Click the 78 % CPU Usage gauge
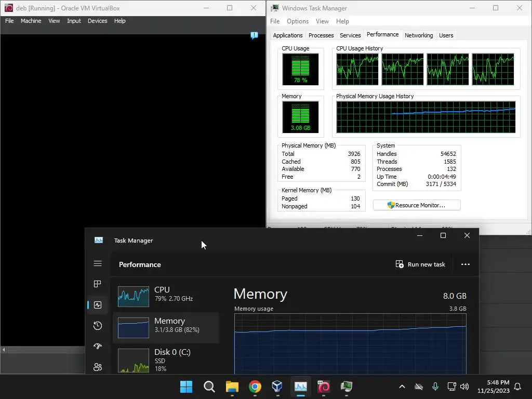Viewport: 532px width, 399px height. point(300,69)
